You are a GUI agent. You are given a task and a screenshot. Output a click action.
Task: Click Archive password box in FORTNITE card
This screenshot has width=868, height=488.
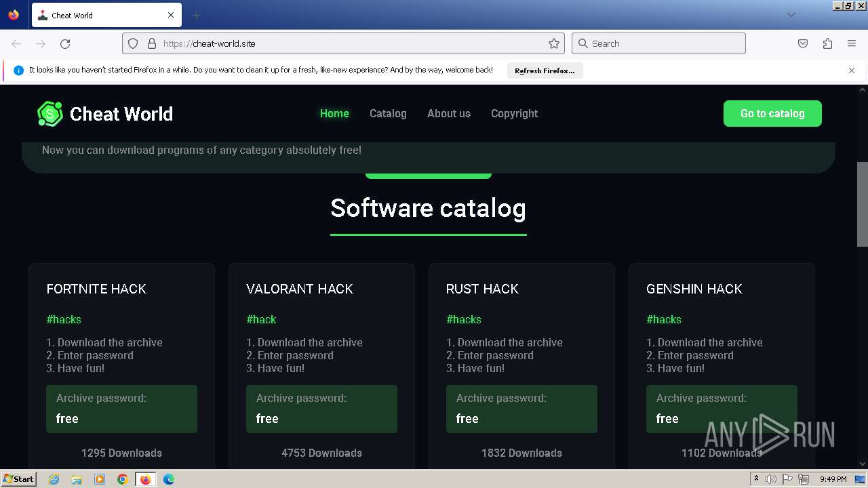(121, 409)
